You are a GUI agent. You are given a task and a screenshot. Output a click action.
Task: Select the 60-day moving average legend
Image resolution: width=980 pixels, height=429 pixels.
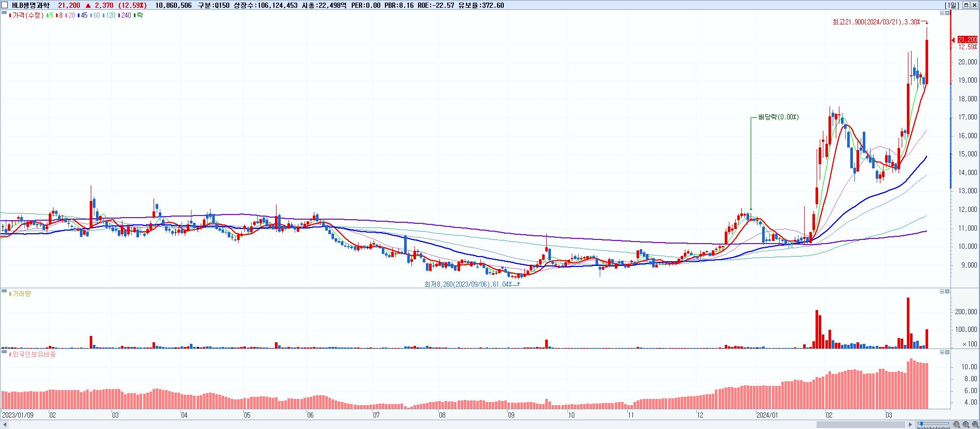click(x=95, y=16)
